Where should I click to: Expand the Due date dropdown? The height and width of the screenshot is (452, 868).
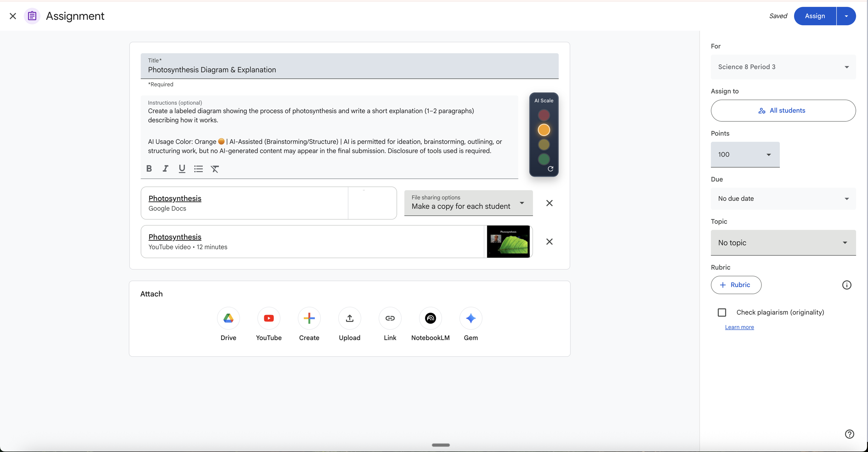click(783, 198)
